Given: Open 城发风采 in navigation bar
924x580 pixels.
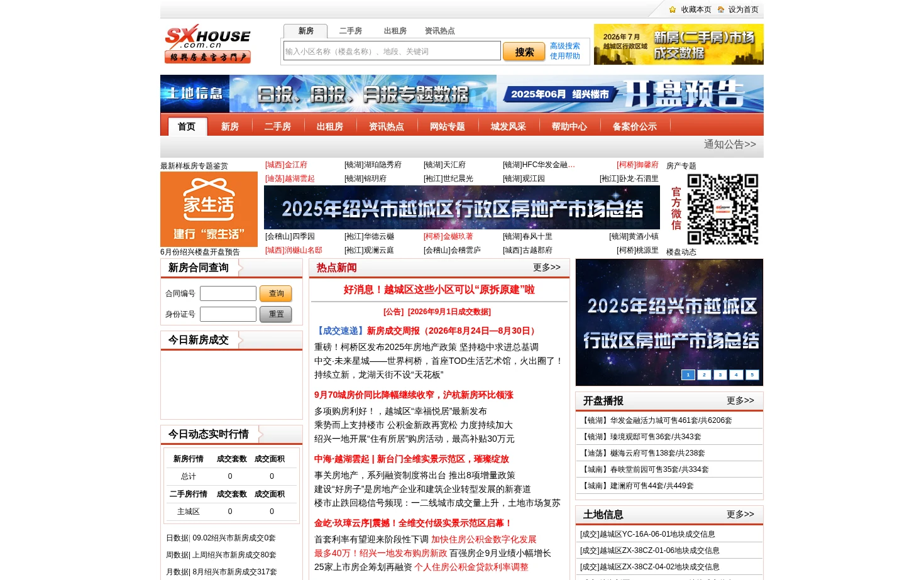Looking at the screenshot, I should pyautogui.click(x=509, y=126).
